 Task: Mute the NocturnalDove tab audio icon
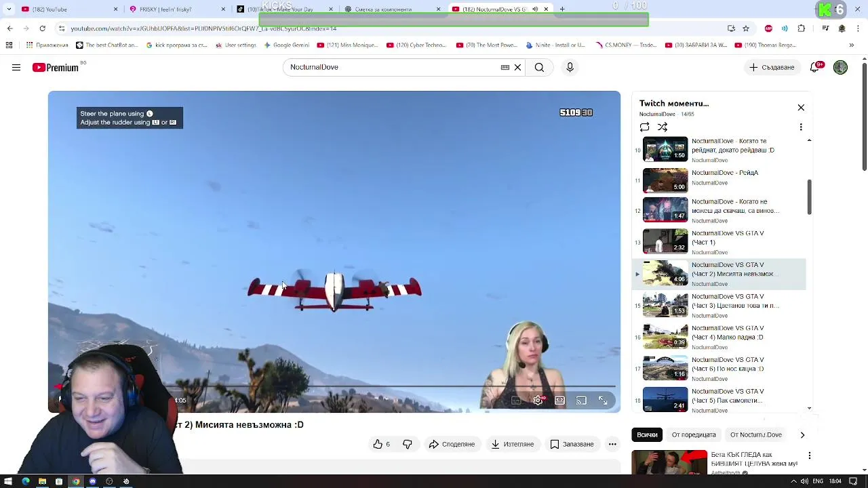[x=535, y=9]
